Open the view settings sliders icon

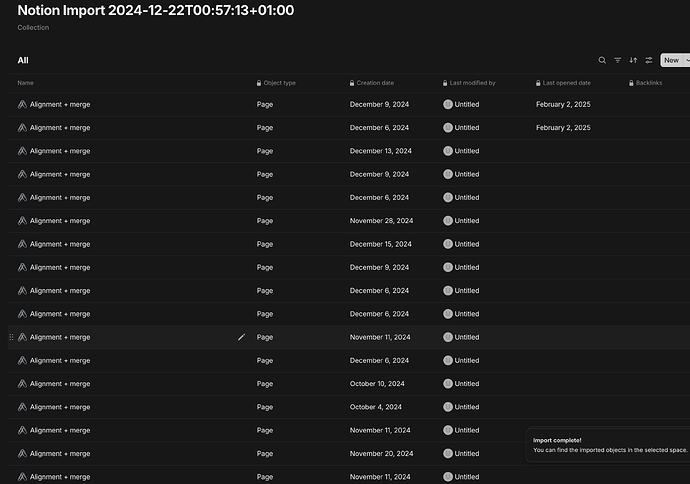(x=649, y=60)
